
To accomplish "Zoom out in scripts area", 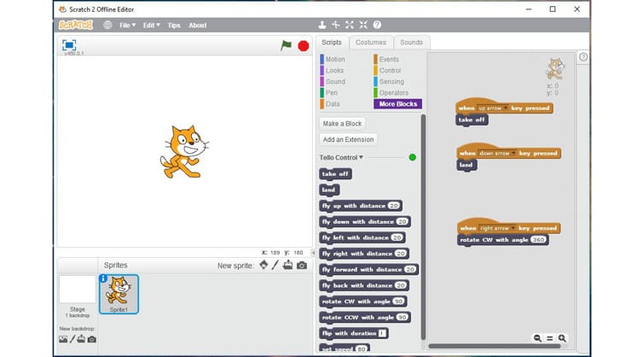I will pos(537,338).
